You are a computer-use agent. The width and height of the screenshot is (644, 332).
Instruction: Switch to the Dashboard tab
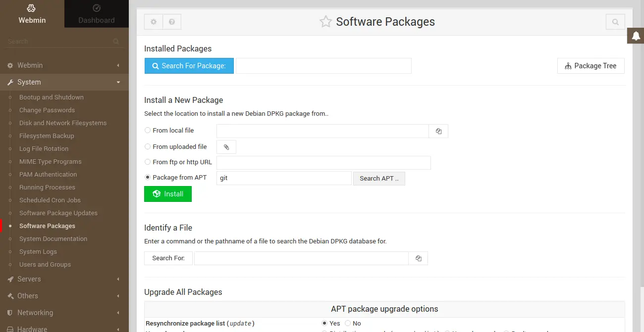pos(97,14)
